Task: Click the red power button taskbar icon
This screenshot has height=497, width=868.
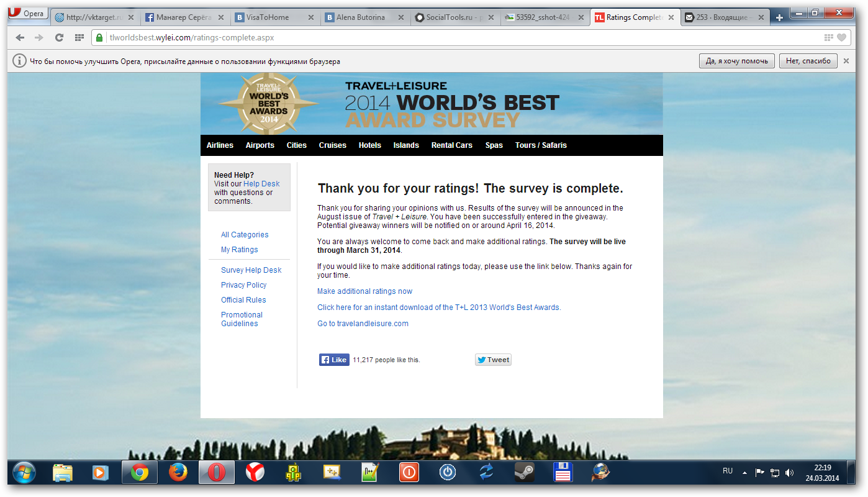Action: click(409, 473)
